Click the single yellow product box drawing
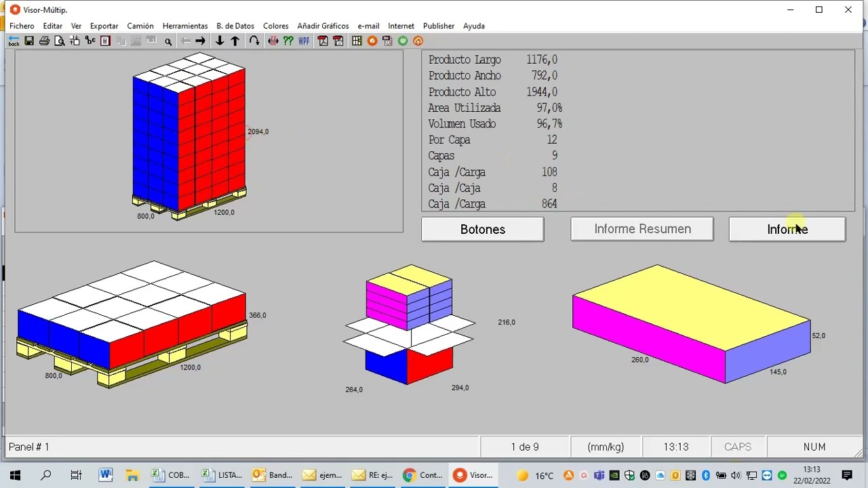868x488 pixels. coord(691,324)
